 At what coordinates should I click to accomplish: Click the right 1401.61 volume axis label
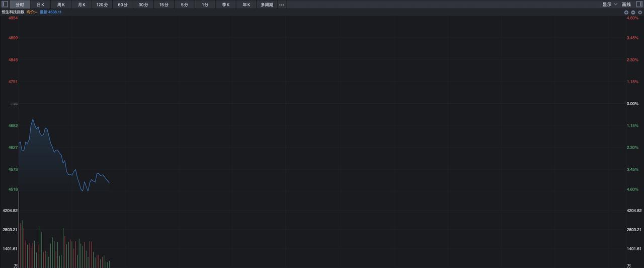pyautogui.click(x=634, y=249)
